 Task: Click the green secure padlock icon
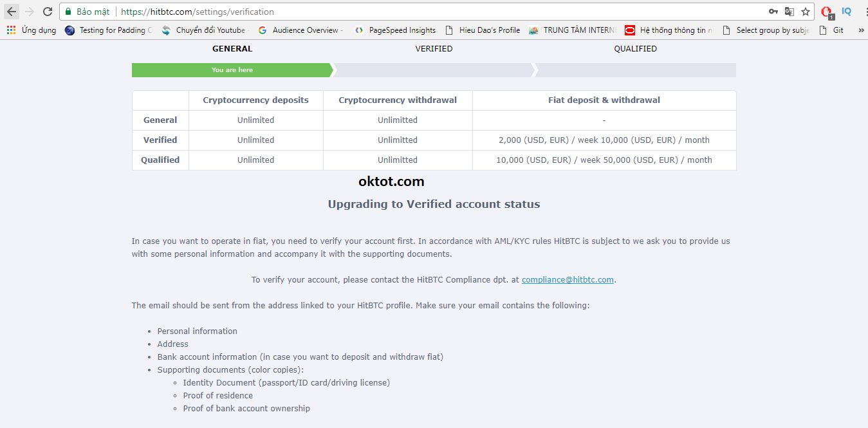pyautogui.click(x=68, y=12)
